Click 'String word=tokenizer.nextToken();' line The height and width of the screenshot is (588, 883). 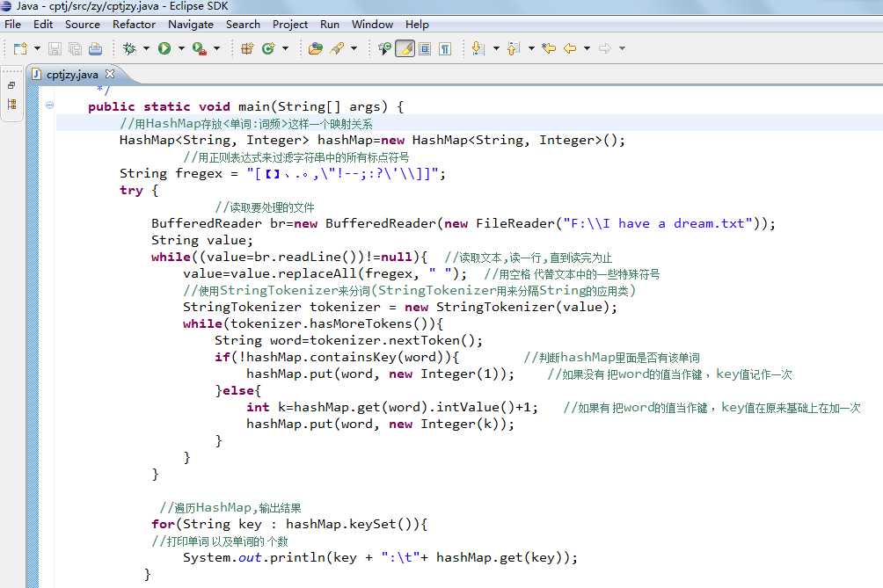pyautogui.click(x=348, y=340)
